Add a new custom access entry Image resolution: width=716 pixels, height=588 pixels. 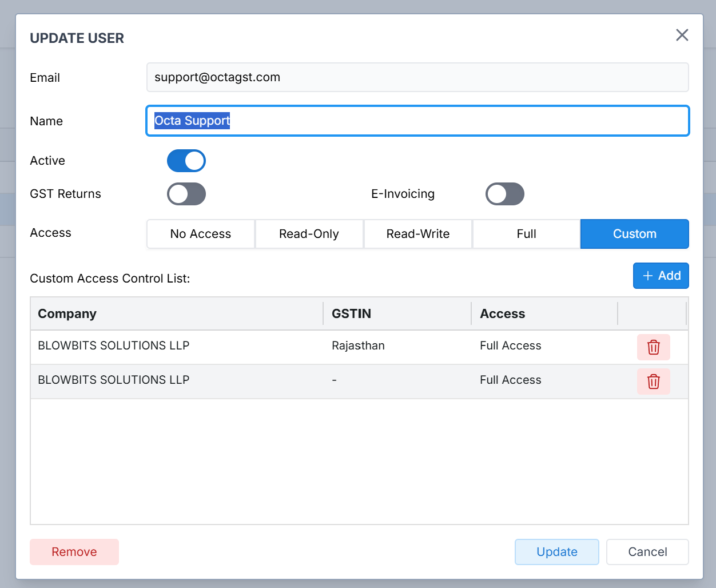[x=661, y=276]
